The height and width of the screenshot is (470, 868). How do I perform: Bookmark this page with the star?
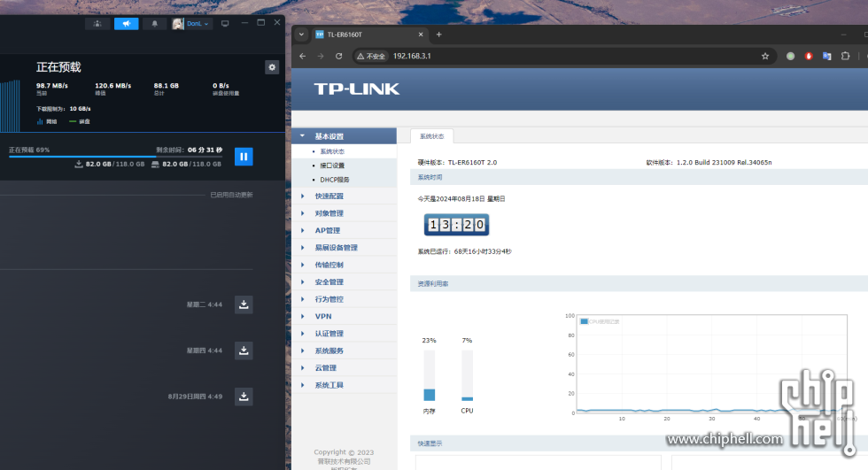[765, 56]
